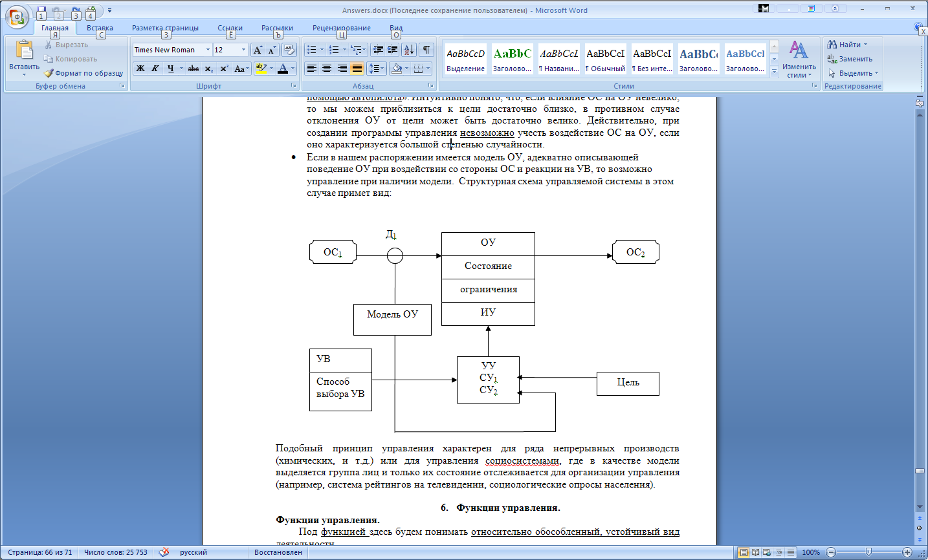Align text right
This screenshot has width=928, height=560.
pyautogui.click(x=342, y=69)
